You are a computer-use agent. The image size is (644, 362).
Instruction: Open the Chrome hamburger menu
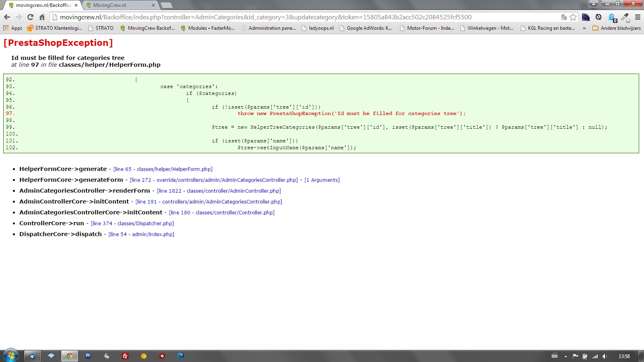[x=638, y=17]
